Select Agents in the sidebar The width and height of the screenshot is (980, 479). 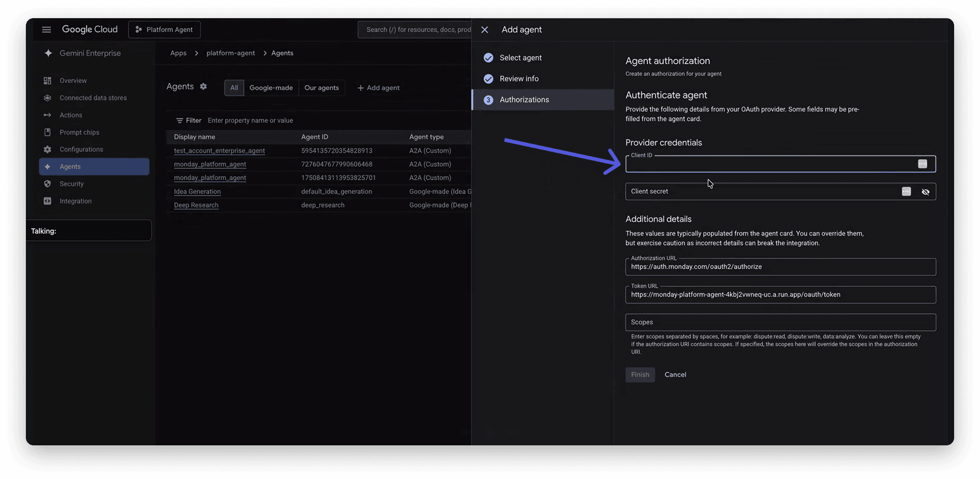coord(94,166)
